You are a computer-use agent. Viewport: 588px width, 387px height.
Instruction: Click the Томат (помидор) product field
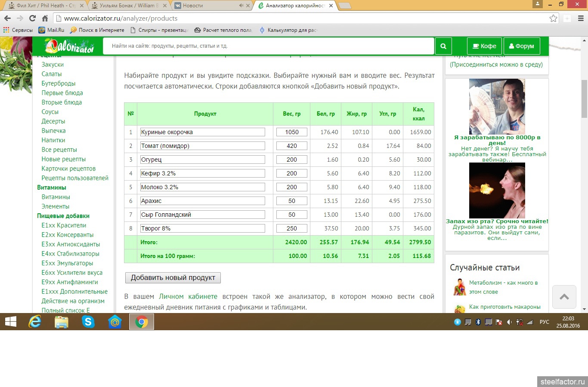tap(202, 146)
